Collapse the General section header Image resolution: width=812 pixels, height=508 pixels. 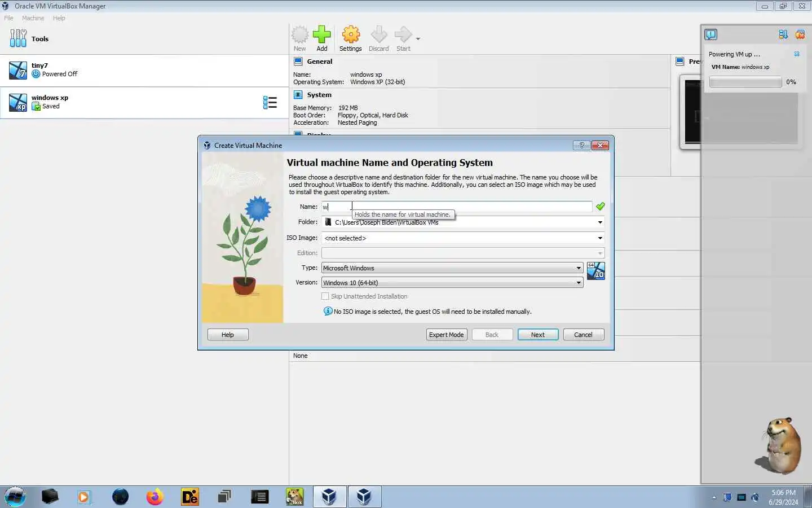(319, 62)
